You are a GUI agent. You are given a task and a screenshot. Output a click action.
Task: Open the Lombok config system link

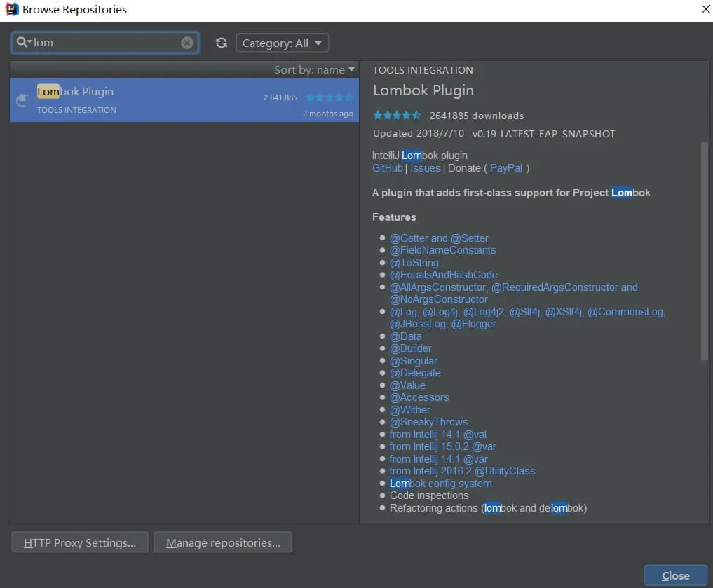440,484
